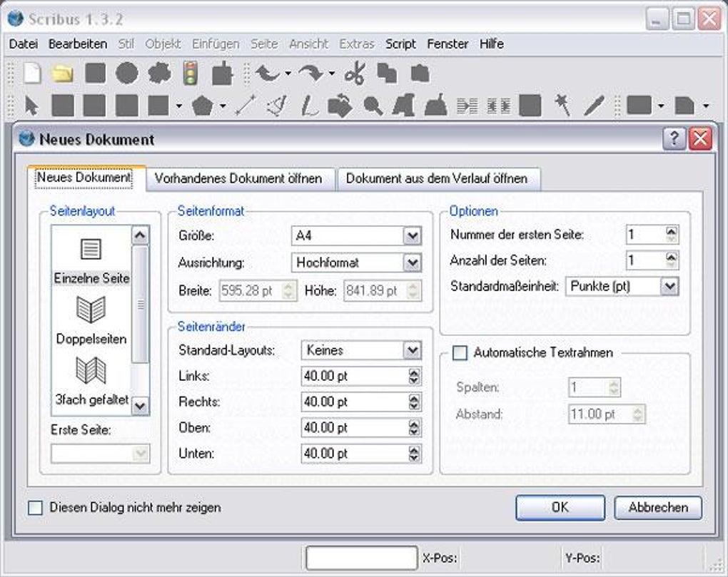Open the Script menu

coord(400,44)
